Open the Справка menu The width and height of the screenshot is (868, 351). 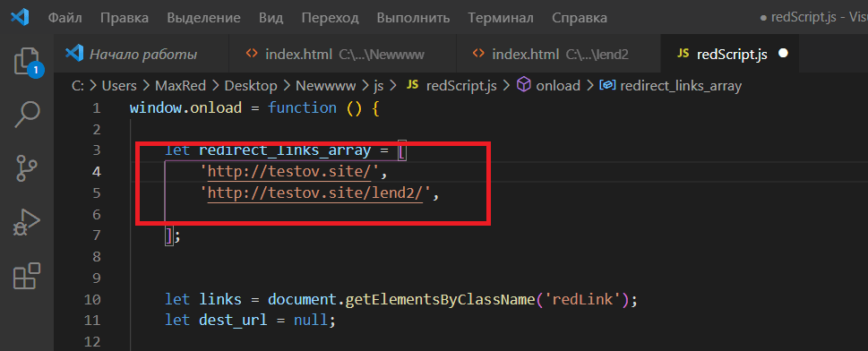(580, 18)
